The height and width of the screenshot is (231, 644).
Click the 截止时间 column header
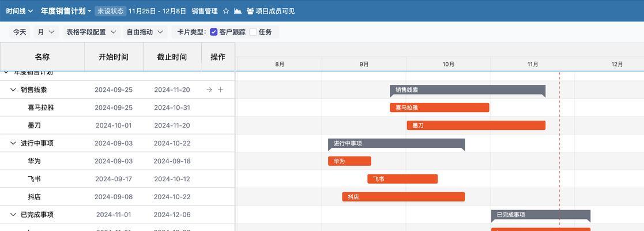coord(172,57)
